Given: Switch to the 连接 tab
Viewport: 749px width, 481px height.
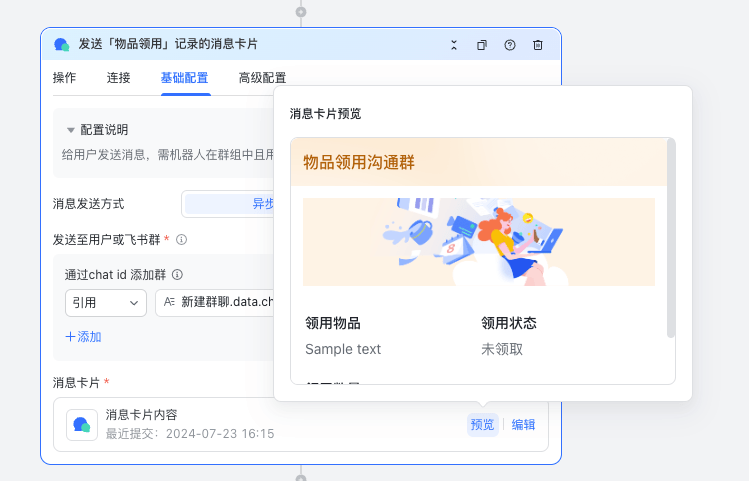Looking at the screenshot, I should coord(118,78).
